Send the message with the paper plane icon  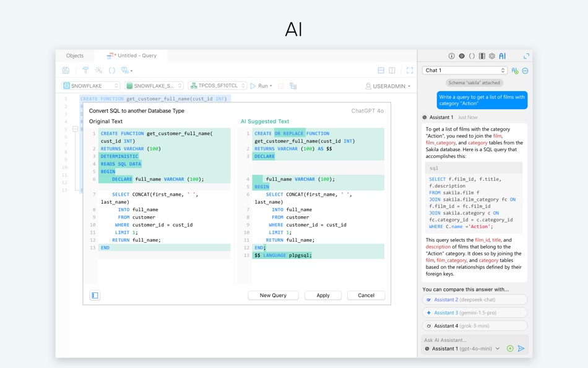click(x=521, y=348)
